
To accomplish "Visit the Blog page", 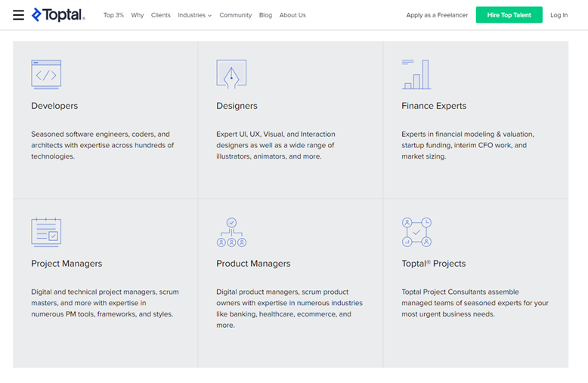I will [x=265, y=15].
